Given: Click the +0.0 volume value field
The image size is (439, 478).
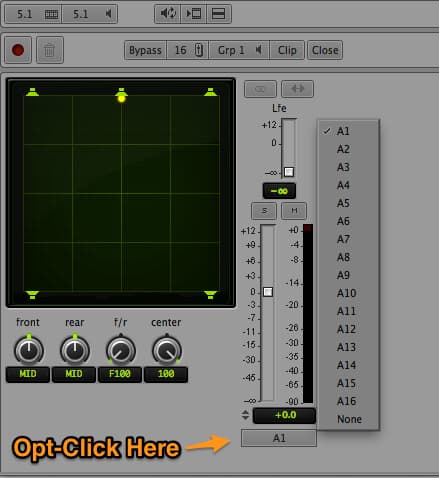Looking at the screenshot, I should click(x=284, y=415).
